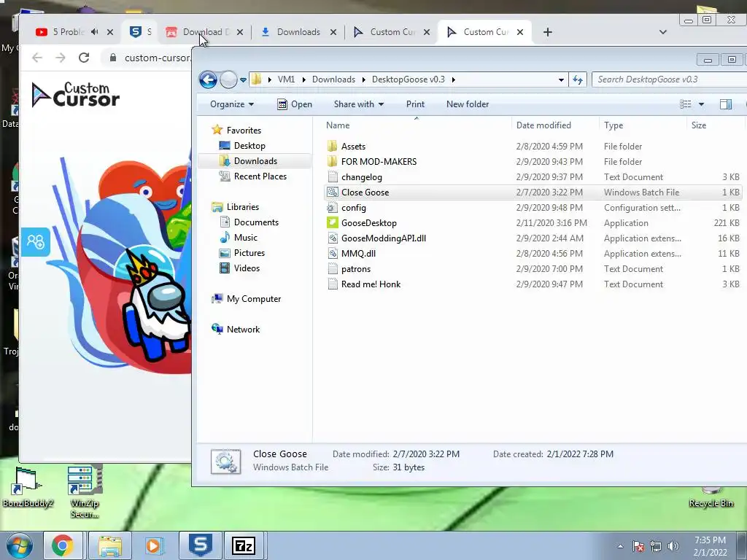The image size is (747, 560).
Task: Open the Organize menu
Action: click(232, 104)
